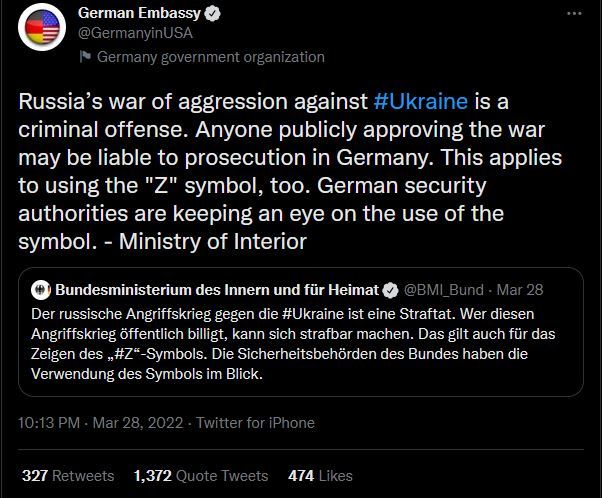
Task: Open the Bundesministerium avatar in quoted tweet
Action: (41, 290)
